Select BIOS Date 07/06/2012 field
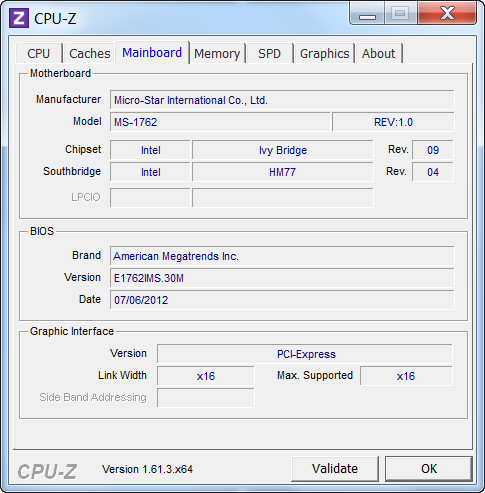The width and height of the screenshot is (485, 493). tap(282, 300)
